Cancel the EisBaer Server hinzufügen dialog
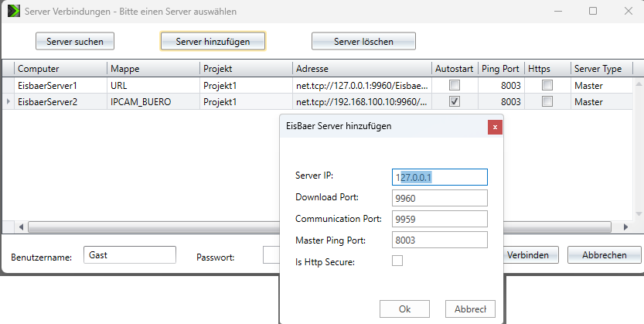Screen dimensions: 644x324 470,309
